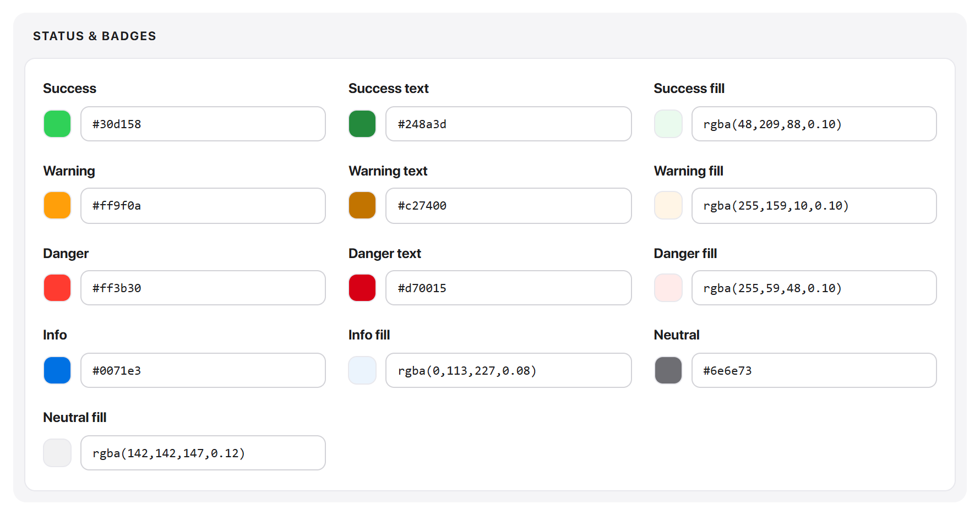
Task: Focus the Neutral field containing #6e6e73
Action: (x=814, y=370)
